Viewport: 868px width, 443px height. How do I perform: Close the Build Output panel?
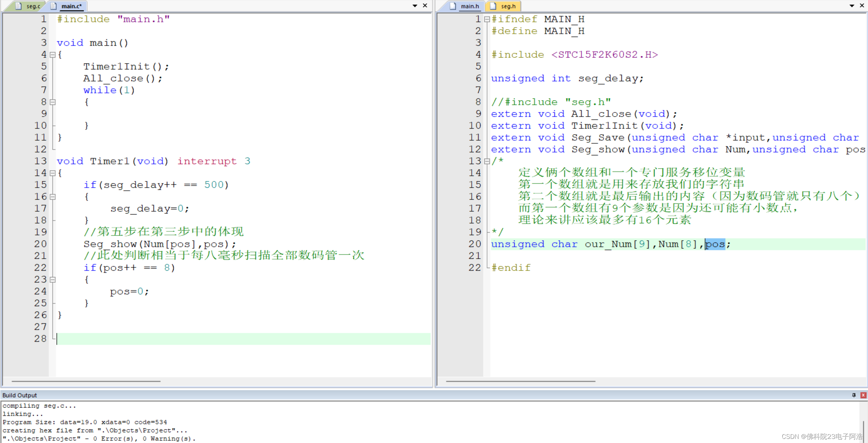[863, 395]
